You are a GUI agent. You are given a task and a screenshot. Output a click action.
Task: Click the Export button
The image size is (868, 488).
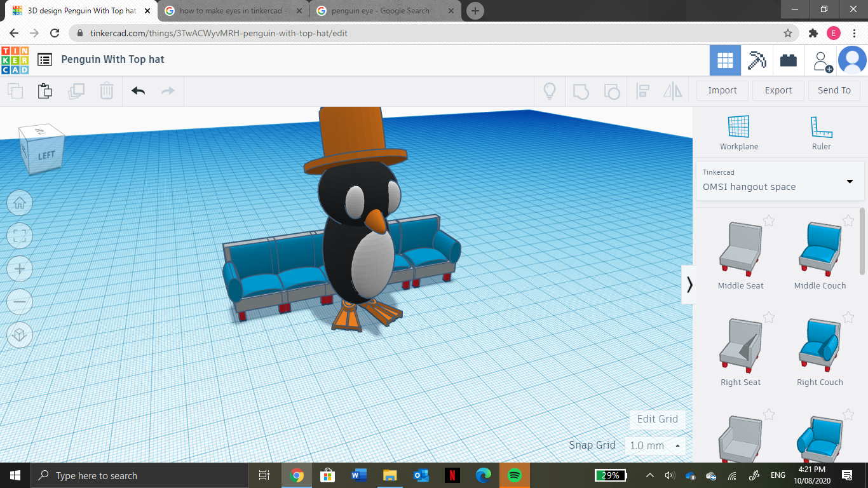click(778, 90)
